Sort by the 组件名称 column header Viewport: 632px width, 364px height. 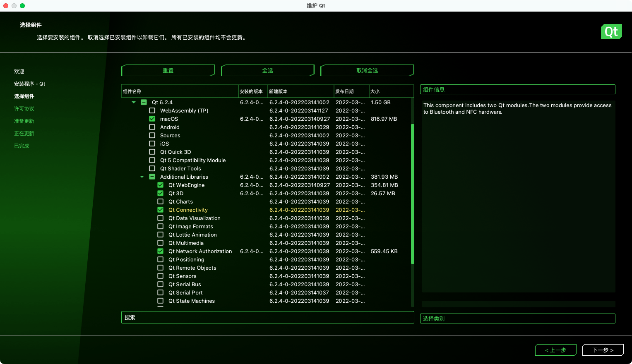180,91
